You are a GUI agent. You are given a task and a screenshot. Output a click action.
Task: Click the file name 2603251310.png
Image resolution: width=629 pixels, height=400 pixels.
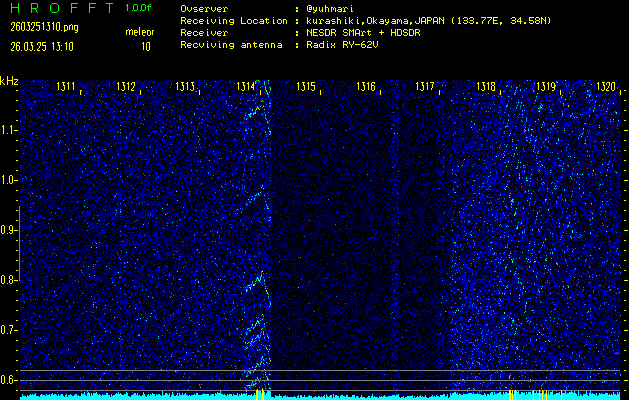point(44,27)
